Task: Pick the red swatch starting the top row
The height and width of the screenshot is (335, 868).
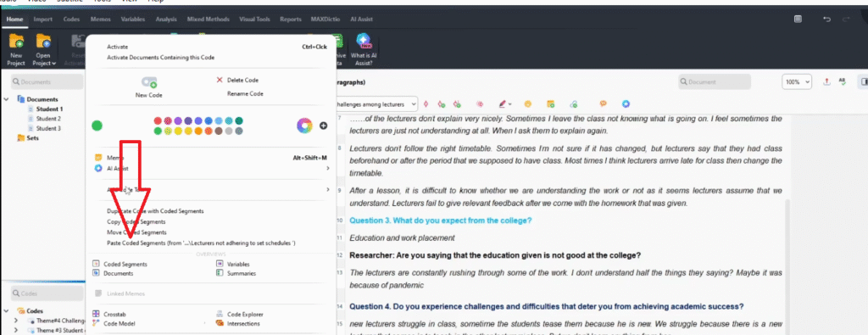Action: click(158, 120)
